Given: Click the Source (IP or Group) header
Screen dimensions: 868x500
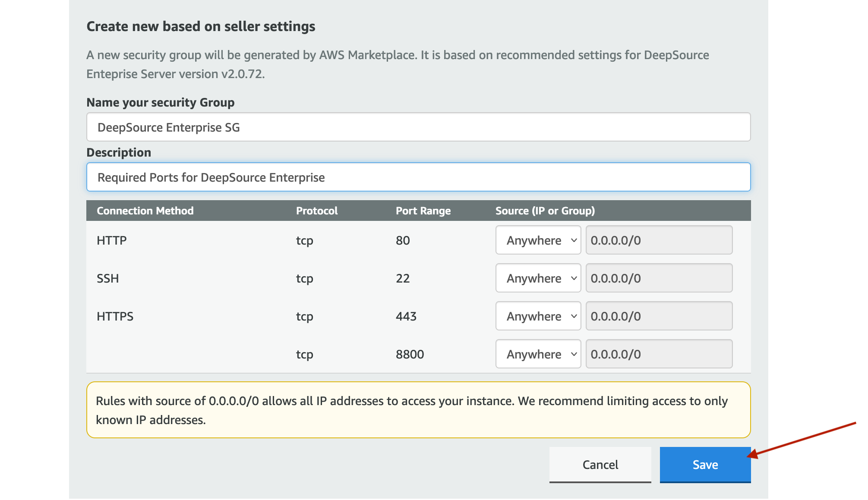Looking at the screenshot, I should pos(545,211).
